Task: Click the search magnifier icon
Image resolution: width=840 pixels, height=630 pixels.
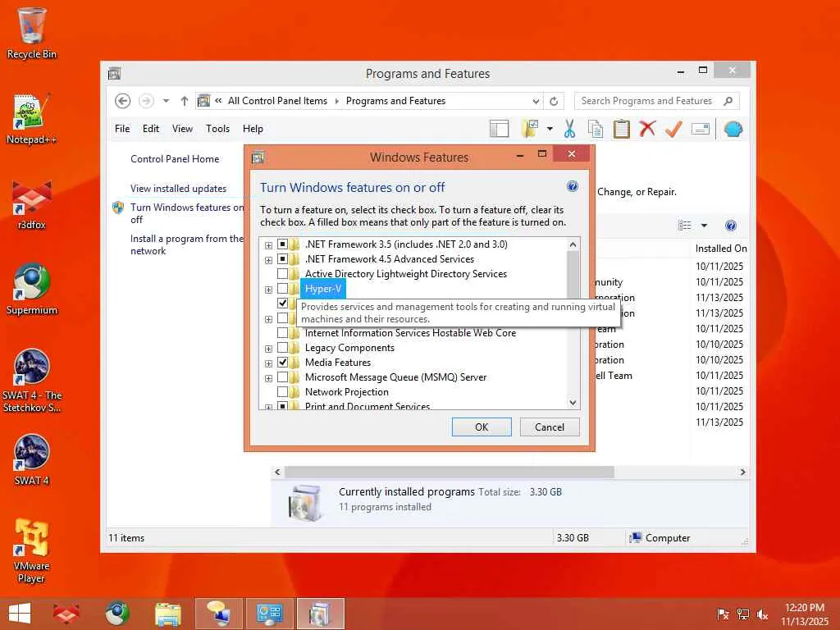Action: 728,101
